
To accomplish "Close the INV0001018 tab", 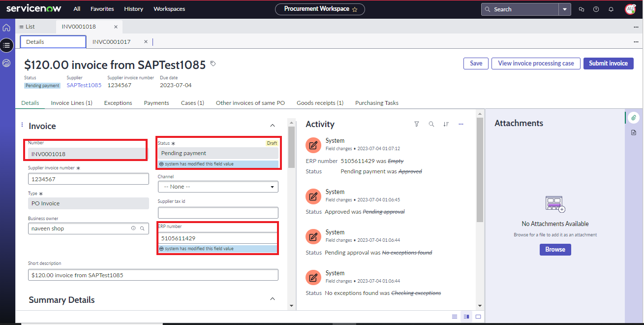I will tap(116, 27).
